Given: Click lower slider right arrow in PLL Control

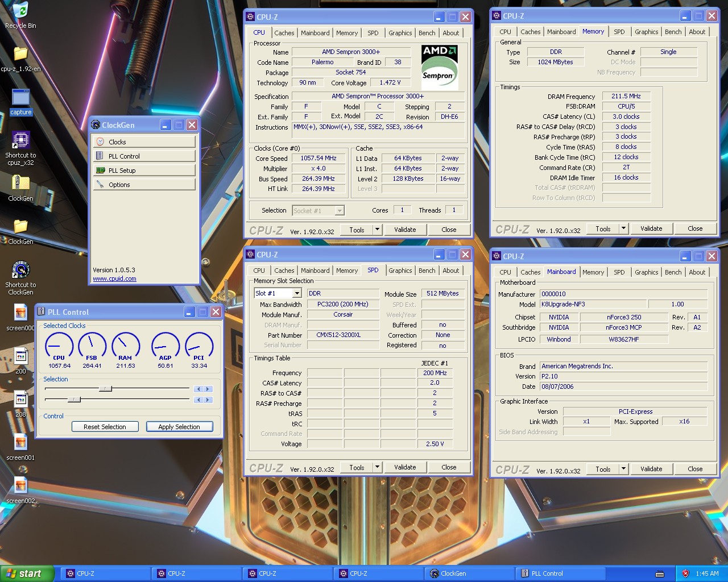Looking at the screenshot, I should [x=208, y=400].
